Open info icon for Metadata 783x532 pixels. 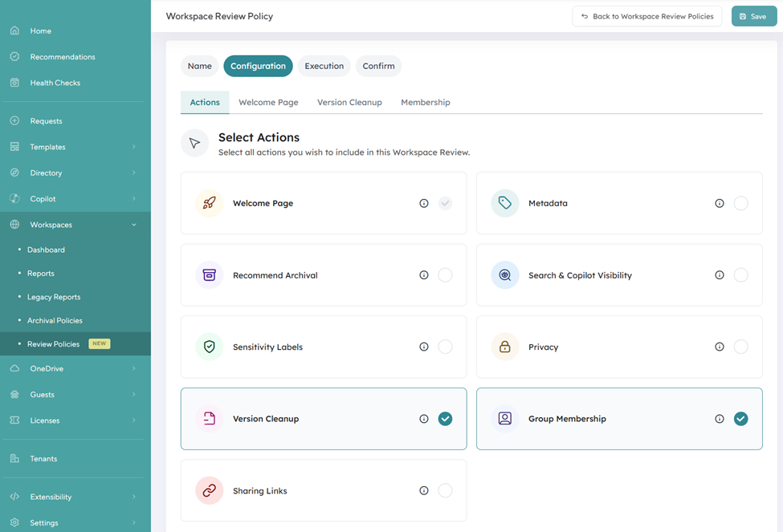click(x=720, y=203)
